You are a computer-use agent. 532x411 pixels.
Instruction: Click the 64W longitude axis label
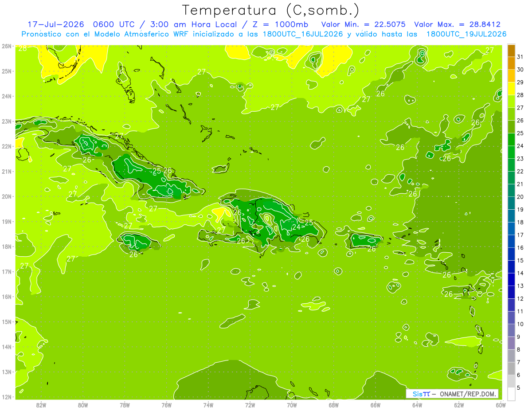click(x=417, y=405)
